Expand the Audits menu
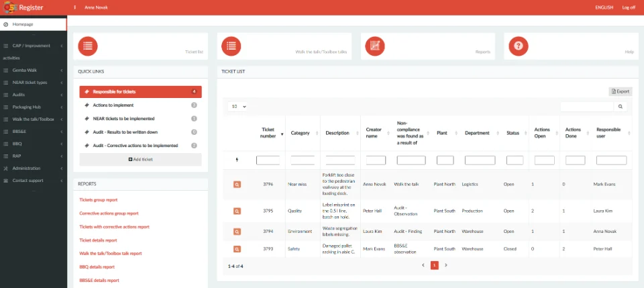Viewport: 644px width, 288px height. tap(34, 95)
